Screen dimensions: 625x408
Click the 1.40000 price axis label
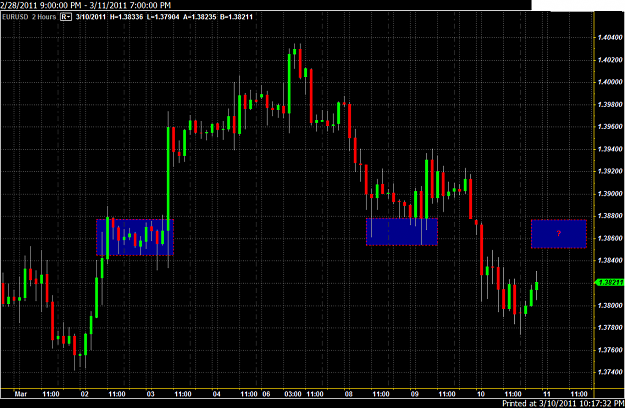610,82
